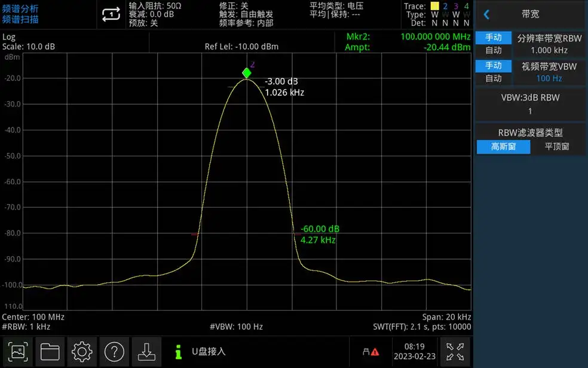588x368 pixels.
Task: Select the 高斯窗 filter type option
Action: click(x=503, y=146)
